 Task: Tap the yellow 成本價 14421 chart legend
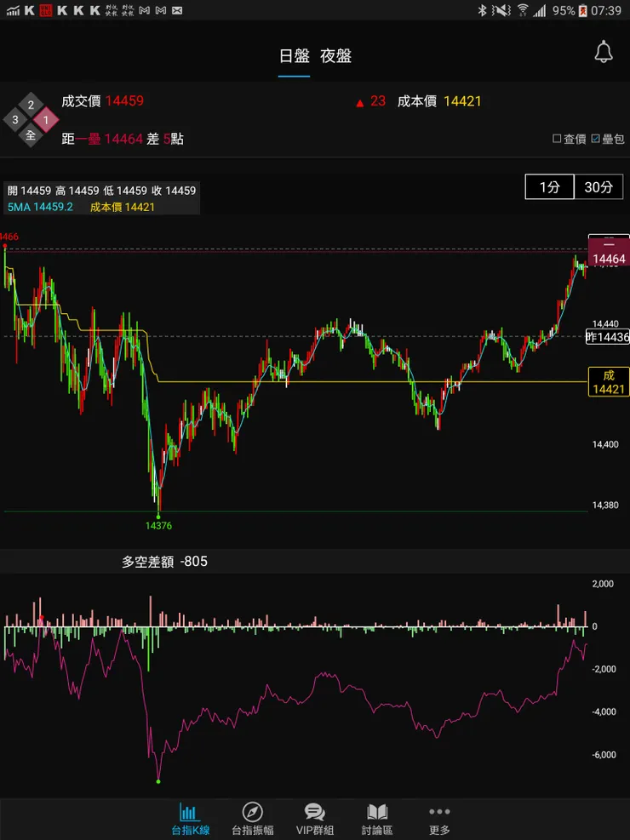(122, 208)
